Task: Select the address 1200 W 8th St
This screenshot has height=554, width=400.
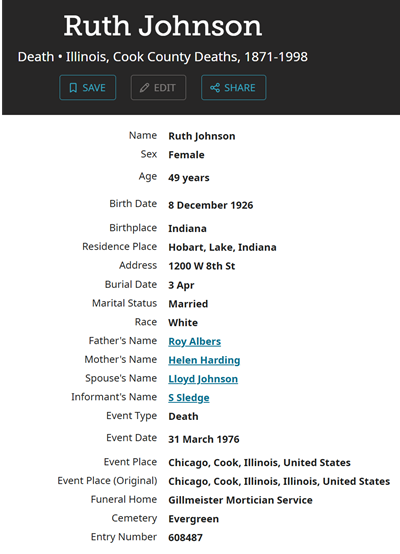Action: point(202,266)
